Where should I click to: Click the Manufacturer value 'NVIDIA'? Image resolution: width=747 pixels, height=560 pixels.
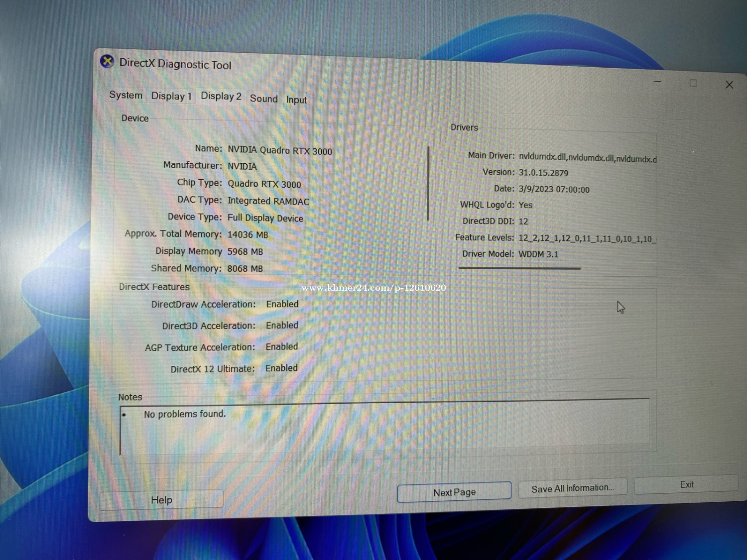click(242, 166)
